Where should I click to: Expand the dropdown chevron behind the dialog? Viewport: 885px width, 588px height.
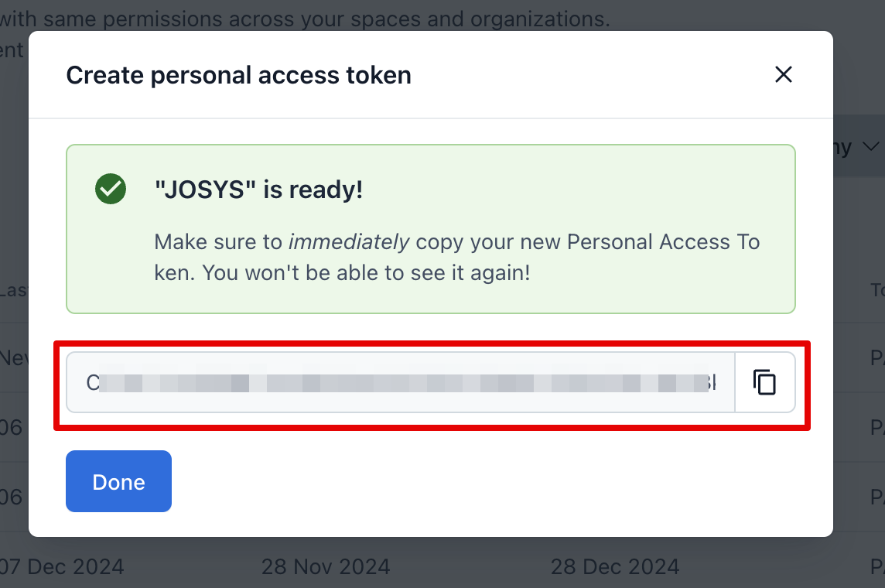pos(871,146)
